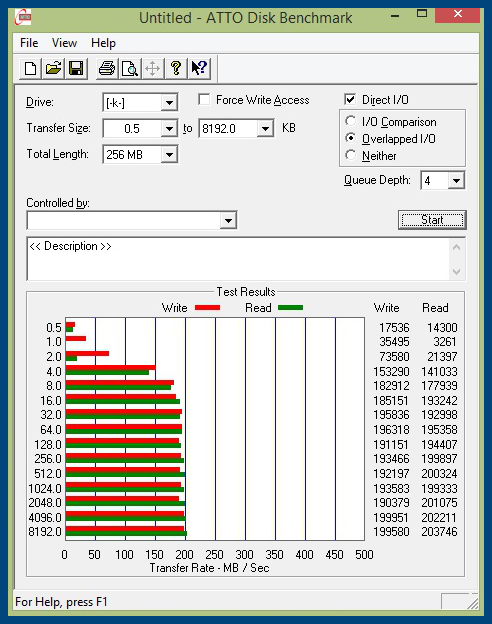The height and width of the screenshot is (624, 492).
Task: Click the read value 200324
Action: tap(439, 474)
